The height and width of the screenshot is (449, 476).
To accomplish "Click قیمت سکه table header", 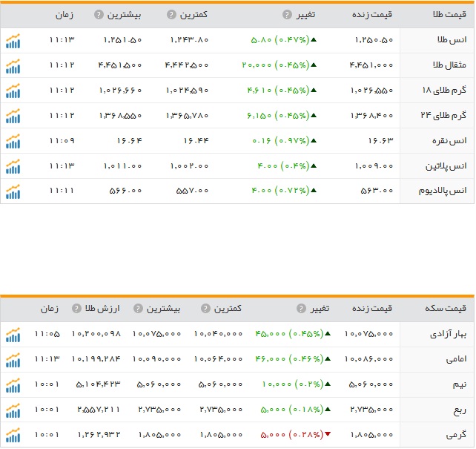I will click(x=446, y=308).
